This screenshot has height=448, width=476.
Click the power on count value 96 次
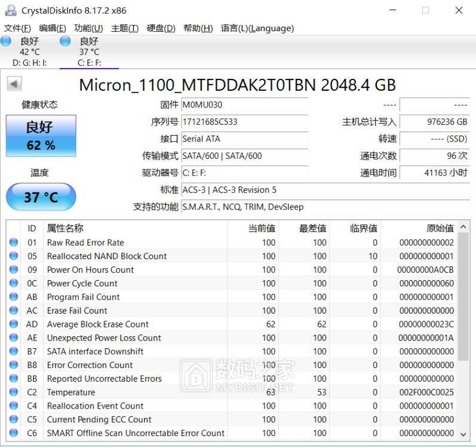(x=435, y=156)
